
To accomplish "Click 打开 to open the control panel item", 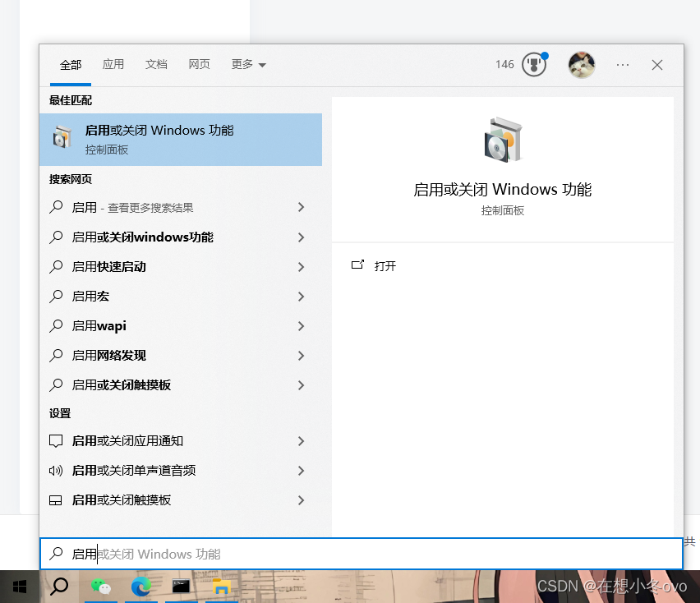I will coord(385,266).
